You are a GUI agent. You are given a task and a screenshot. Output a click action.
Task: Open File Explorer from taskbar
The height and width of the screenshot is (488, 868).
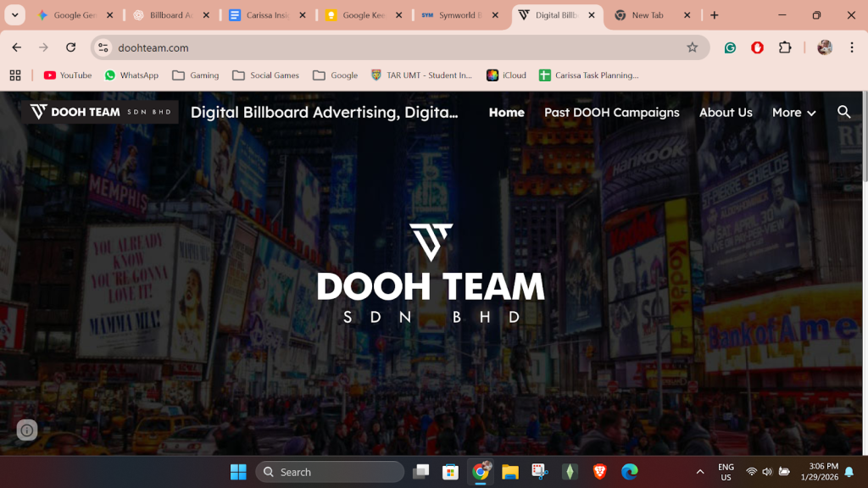[509, 472]
